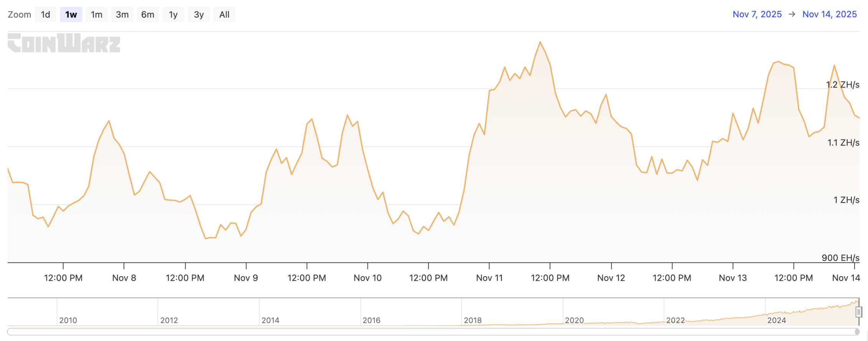Click the 2018 area in navigator timeline
868x341 pixels.
click(473, 320)
